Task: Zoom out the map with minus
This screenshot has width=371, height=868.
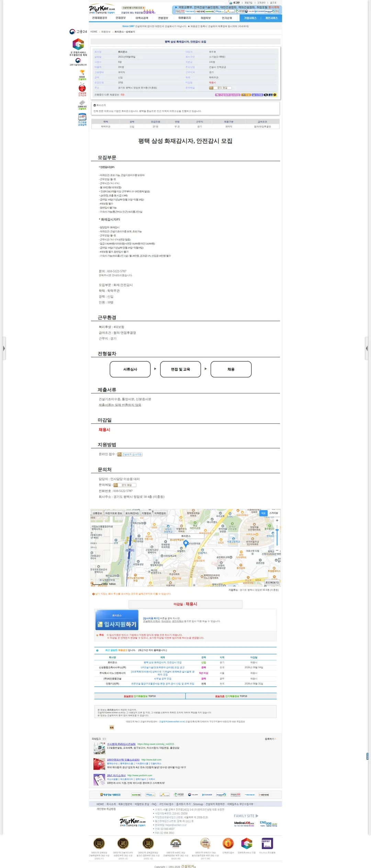Action: click(x=277, y=550)
